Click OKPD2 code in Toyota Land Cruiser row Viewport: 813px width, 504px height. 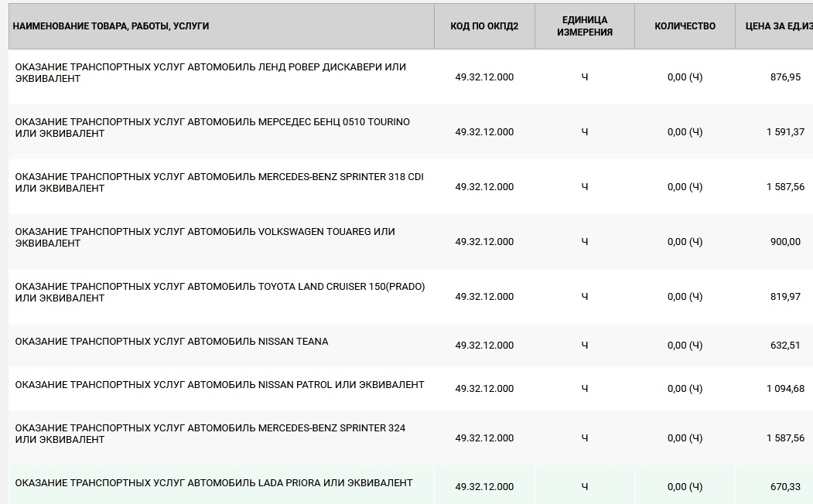[484, 297]
